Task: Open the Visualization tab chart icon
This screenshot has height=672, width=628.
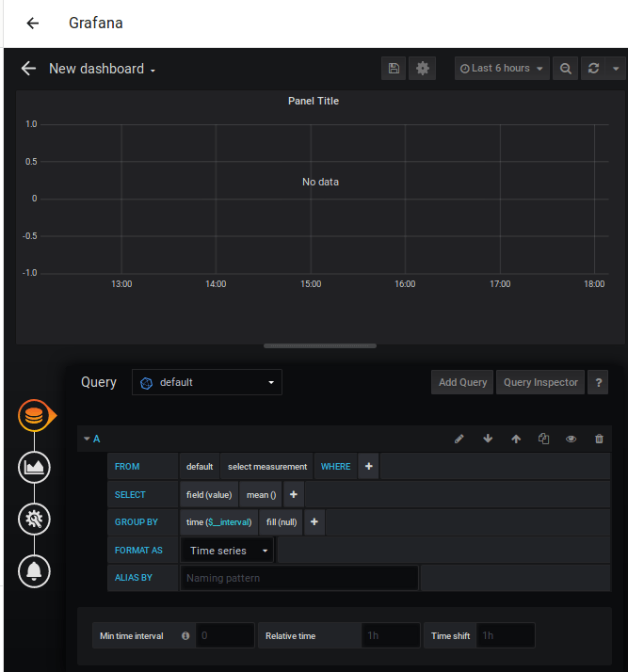Action: (34, 466)
